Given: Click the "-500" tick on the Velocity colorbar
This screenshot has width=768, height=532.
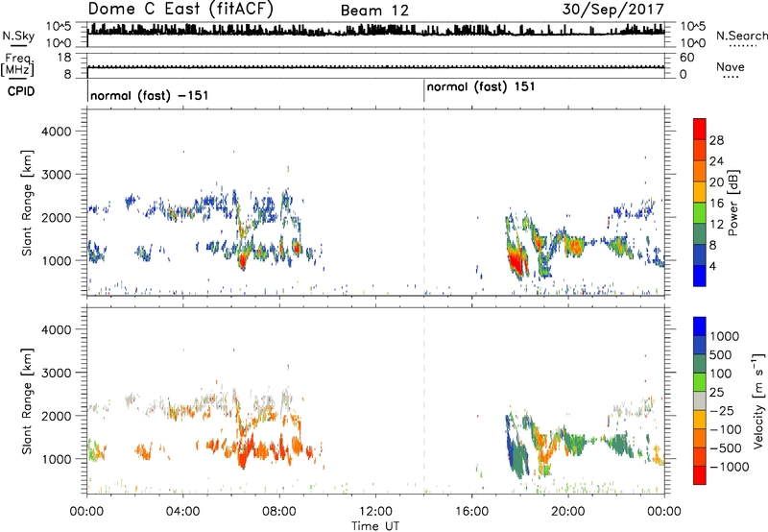Looking at the screenshot, I should click(726, 447).
